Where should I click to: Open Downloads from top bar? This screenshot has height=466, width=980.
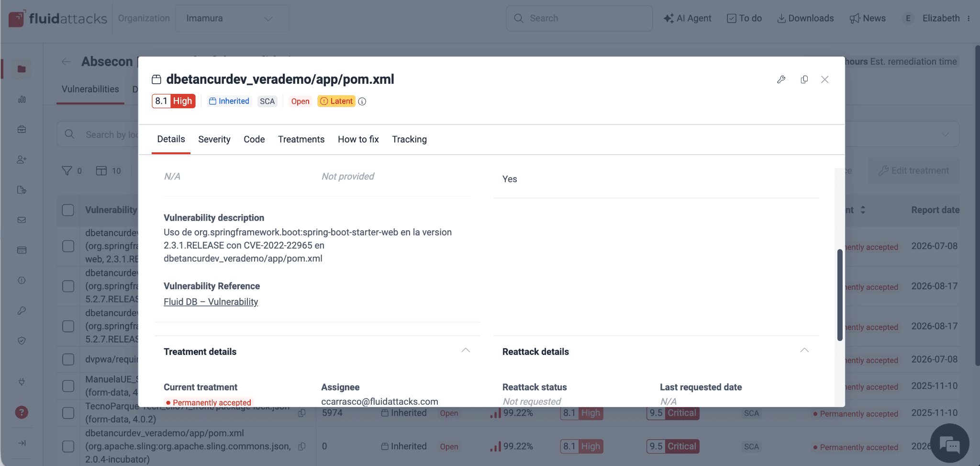tap(805, 18)
